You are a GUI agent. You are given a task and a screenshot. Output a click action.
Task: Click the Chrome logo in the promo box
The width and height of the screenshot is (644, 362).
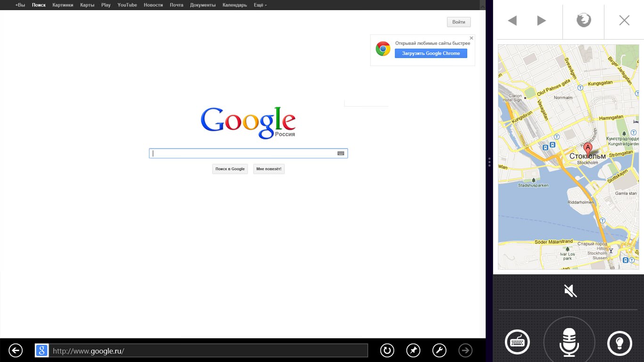pos(383,49)
